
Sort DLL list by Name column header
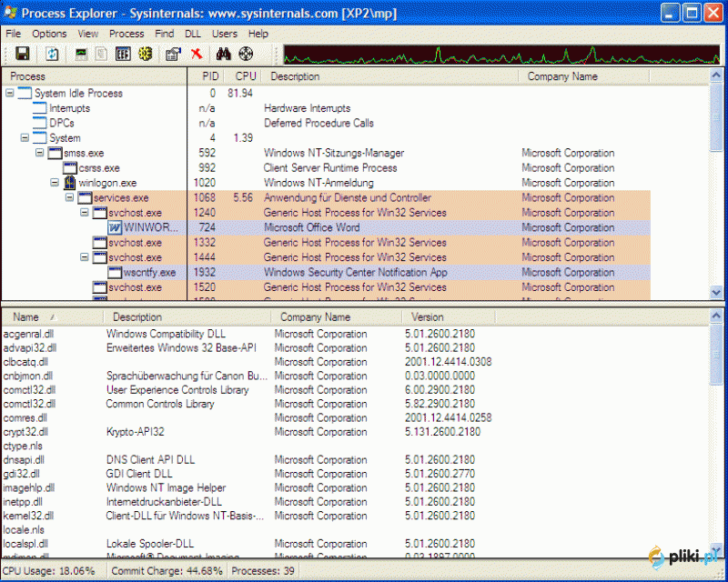tap(52, 317)
